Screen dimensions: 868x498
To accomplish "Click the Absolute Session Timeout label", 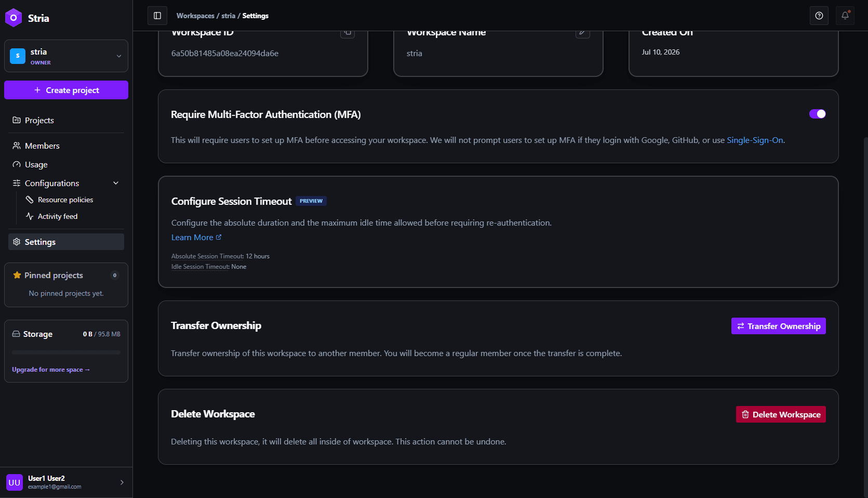I will point(207,256).
